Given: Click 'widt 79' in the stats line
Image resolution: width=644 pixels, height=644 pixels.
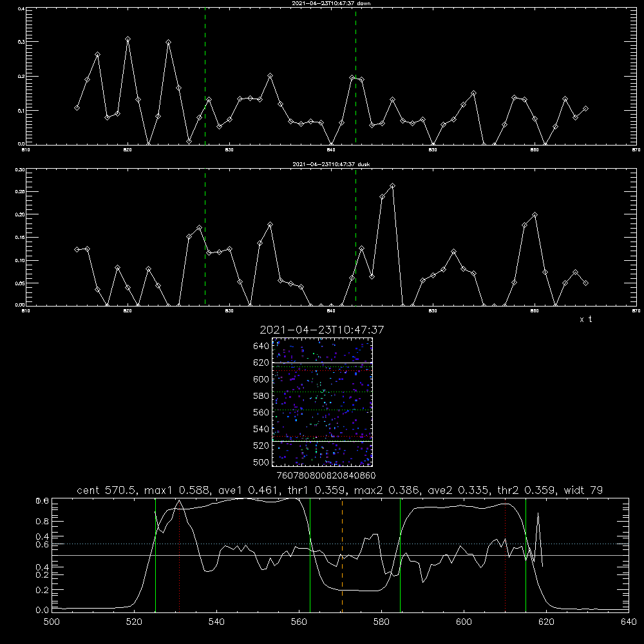Looking at the screenshot, I should [x=583, y=490].
